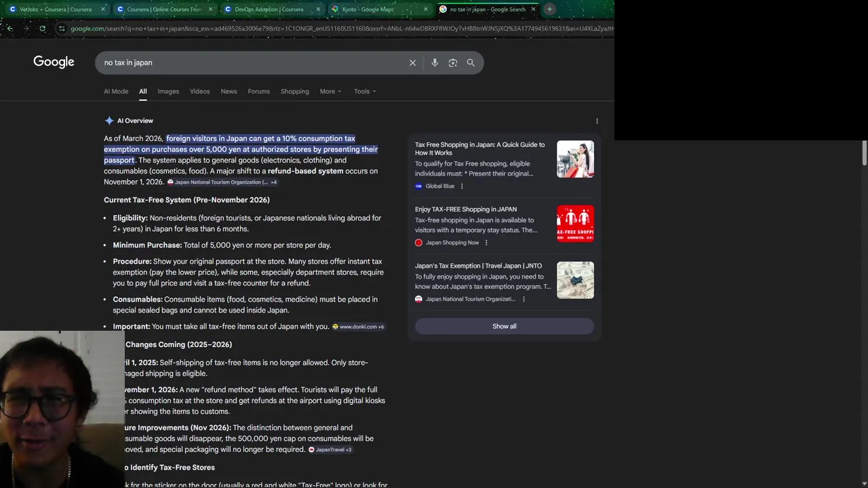Close the Coursera Online Courses tab
Screen dimensions: 868x488
click(x=211, y=9)
